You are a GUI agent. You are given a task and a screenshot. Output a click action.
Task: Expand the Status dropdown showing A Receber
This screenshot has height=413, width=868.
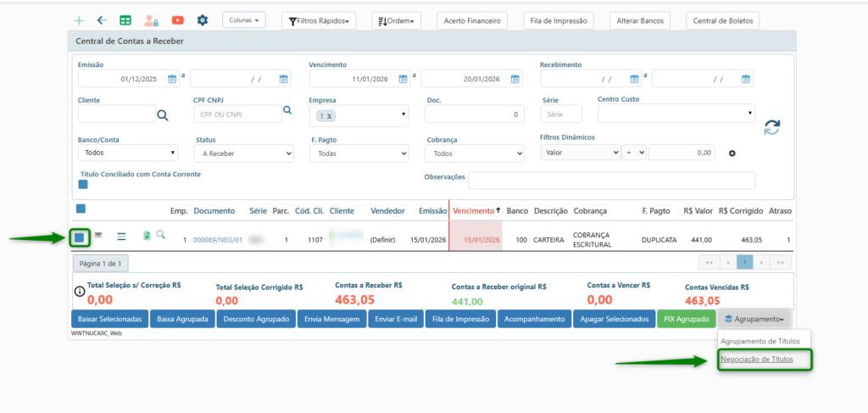point(243,153)
